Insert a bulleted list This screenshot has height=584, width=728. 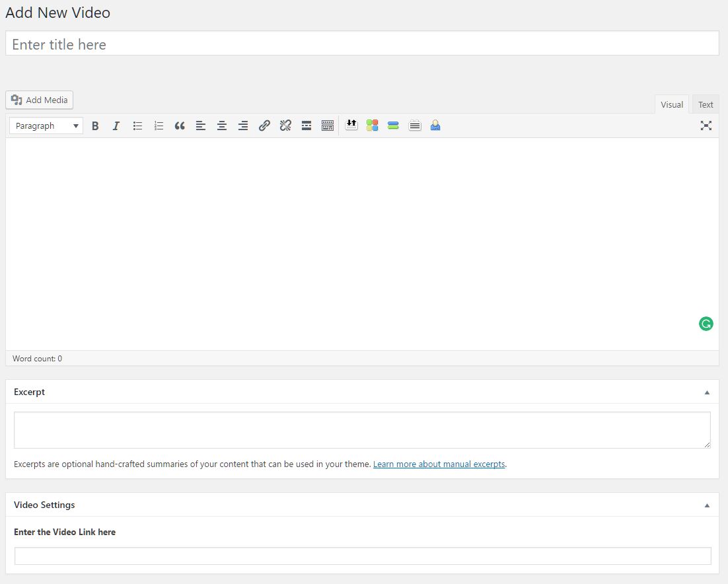coord(137,126)
